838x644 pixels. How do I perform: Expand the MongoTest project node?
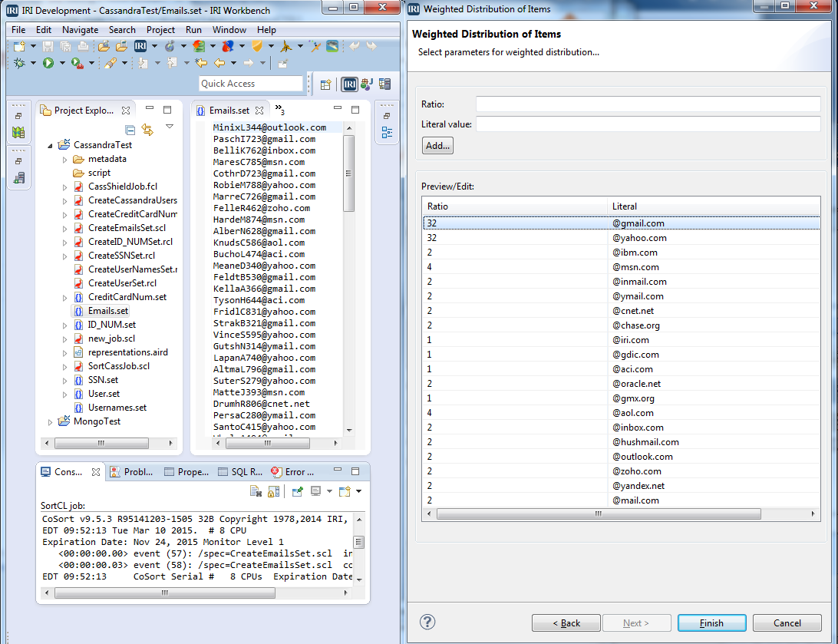click(x=50, y=422)
